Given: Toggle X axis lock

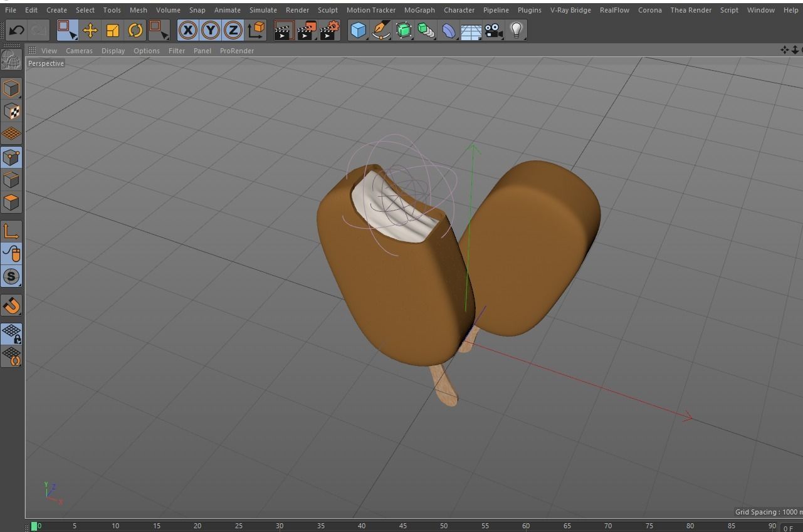Looking at the screenshot, I should pyautogui.click(x=188, y=30).
